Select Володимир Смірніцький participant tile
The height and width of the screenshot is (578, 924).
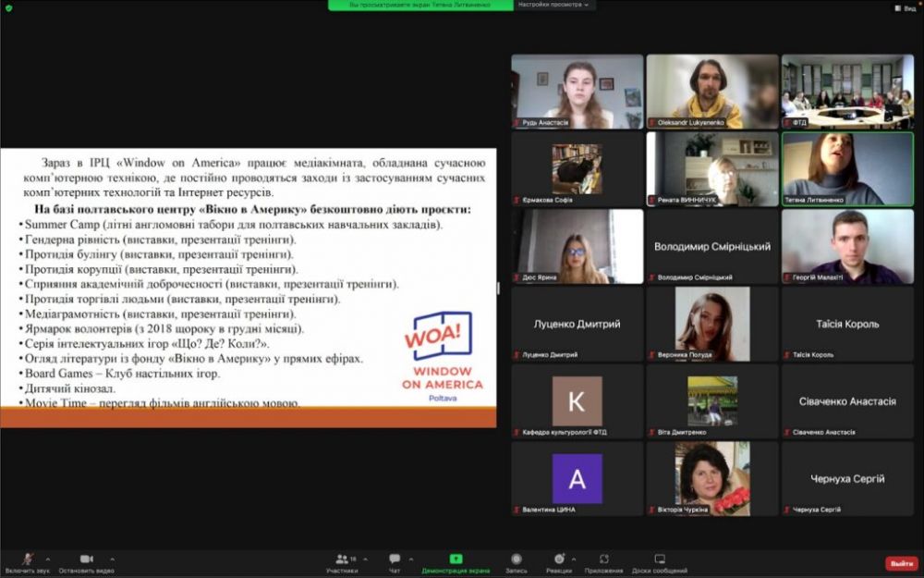point(712,246)
